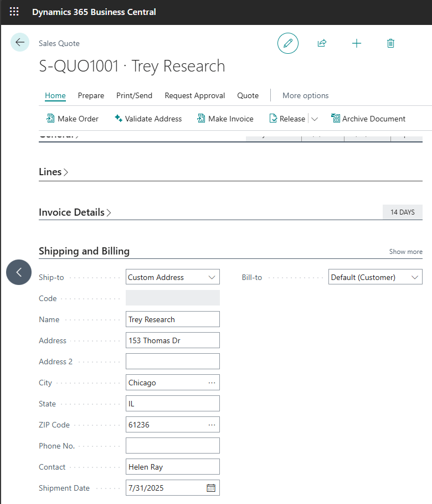Expand the Invoice Details section
Viewport: 432px width, 504px height.
75,212
